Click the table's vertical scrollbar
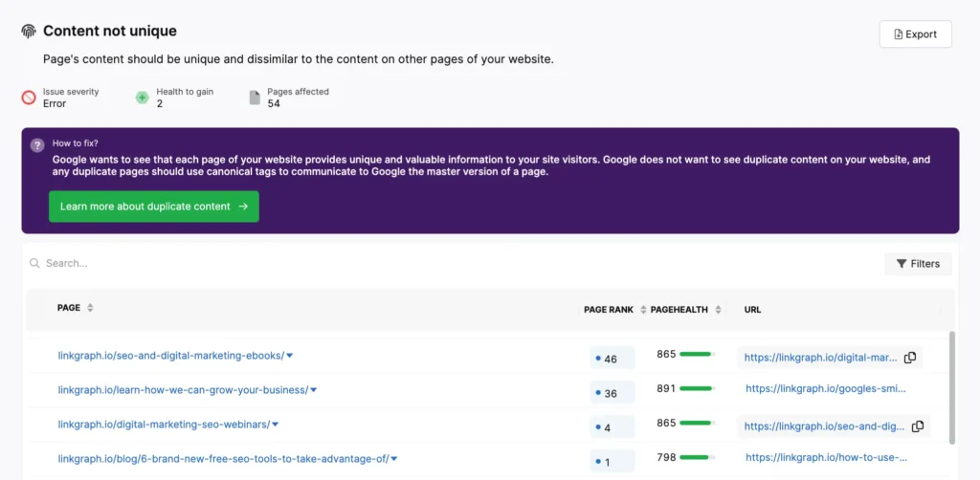Image resolution: width=980 pixels, height=480 pixels. coord(951,387)
